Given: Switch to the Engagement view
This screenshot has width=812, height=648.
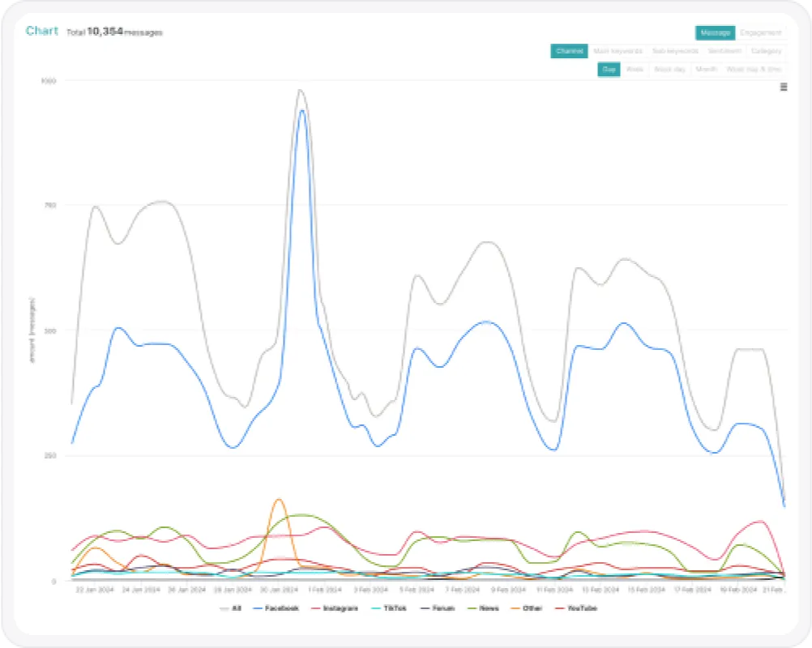Looking at the screenshot, I should pos(761,32).
